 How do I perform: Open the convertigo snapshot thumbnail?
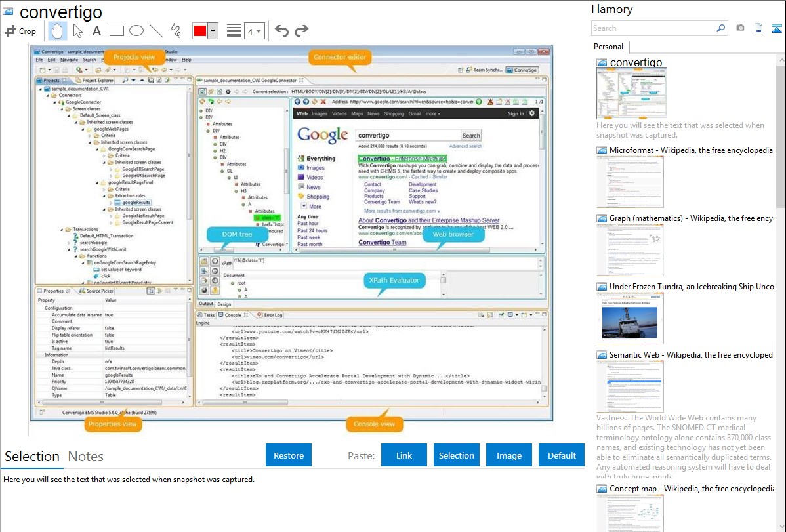coord(631,93)
